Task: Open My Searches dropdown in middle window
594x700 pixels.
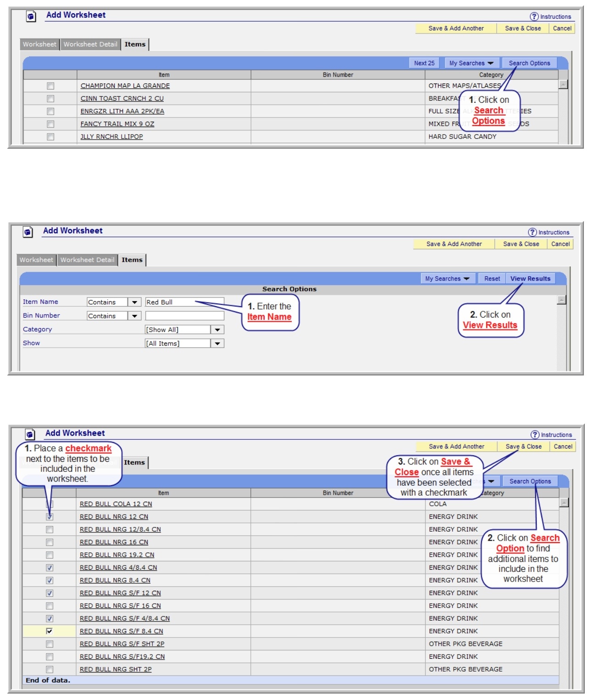Action: pos(447,279)
